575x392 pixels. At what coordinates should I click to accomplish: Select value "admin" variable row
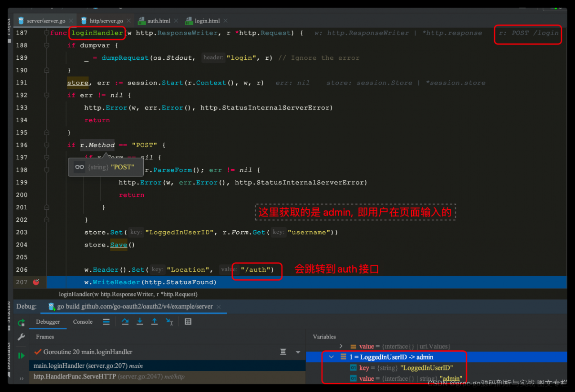[x=436, y=379]
